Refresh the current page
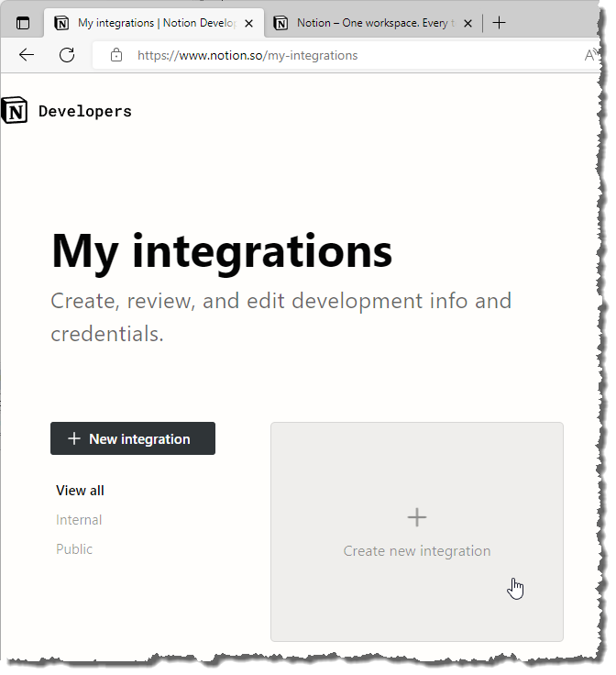The height and width of the screenshot is (675, 616). 67,55
